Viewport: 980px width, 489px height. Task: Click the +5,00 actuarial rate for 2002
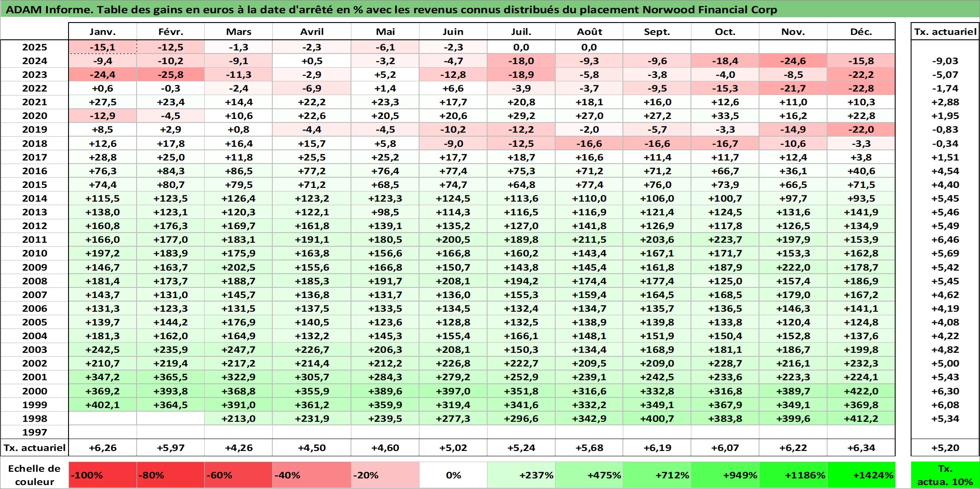945,363
